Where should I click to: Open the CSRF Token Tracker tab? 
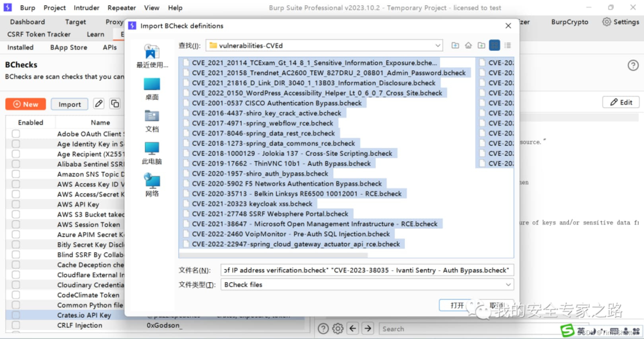(39, 34)
